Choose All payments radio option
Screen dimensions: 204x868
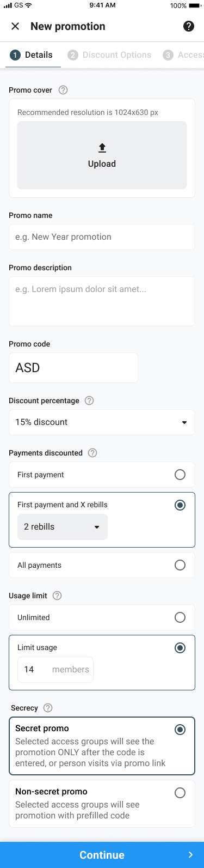[180, 565]
